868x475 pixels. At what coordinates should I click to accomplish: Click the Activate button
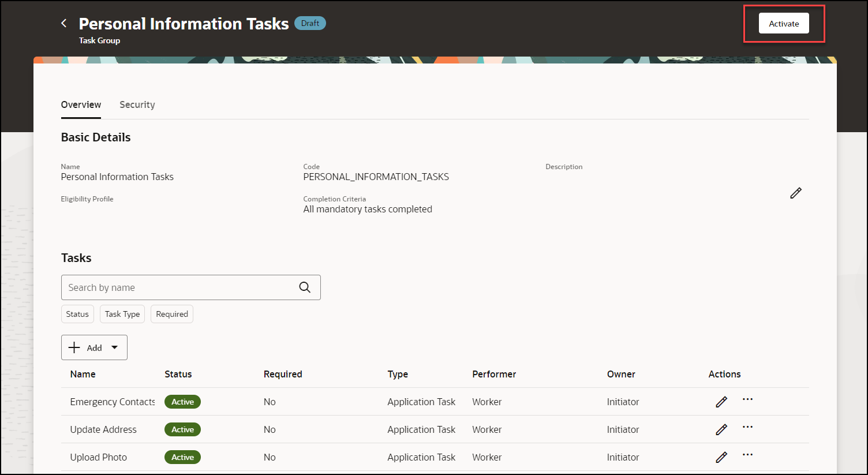coord(784,24)
